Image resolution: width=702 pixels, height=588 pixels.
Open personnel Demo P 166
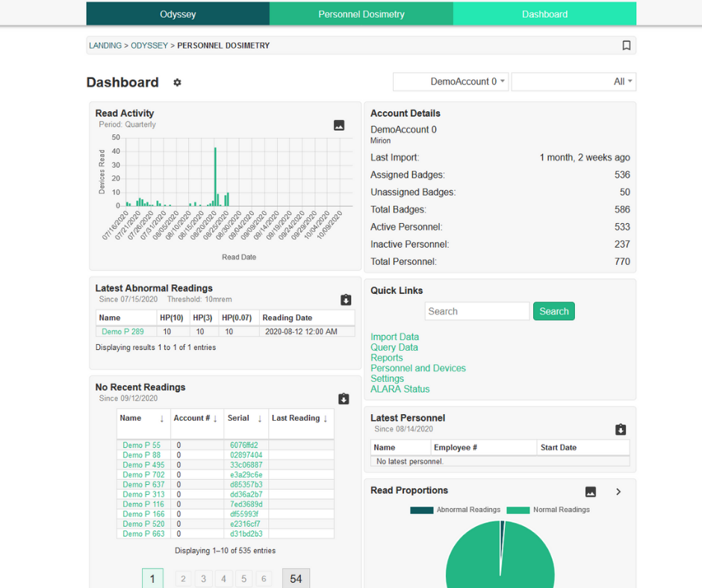(x=143, y=514)
